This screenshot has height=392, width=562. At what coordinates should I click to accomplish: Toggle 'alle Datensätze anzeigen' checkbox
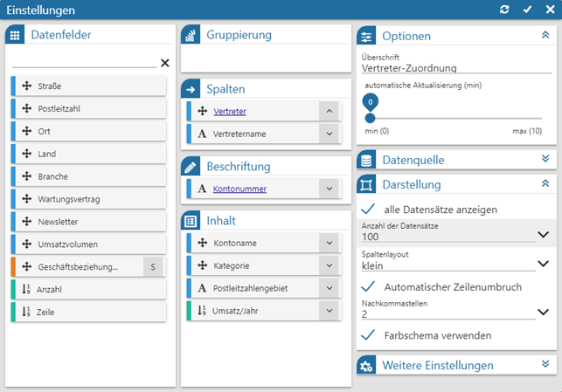[x=369, y=210]
